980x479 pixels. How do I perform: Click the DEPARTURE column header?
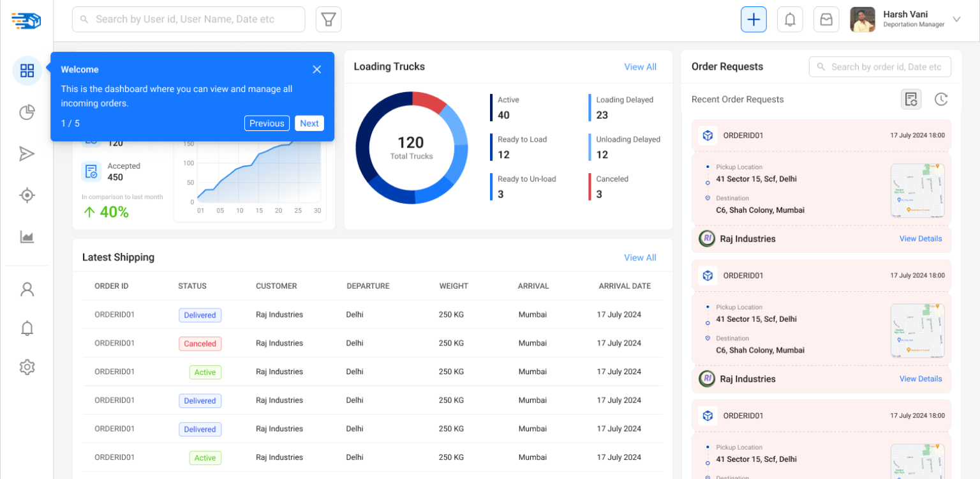pyautogui.click(x=368, y=286)
